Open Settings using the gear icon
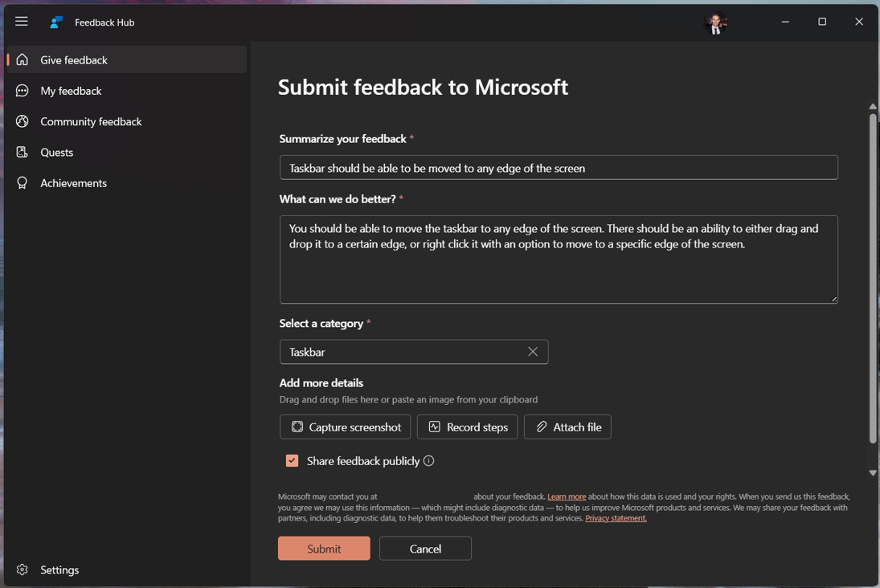This screenshot has height=588, width=880. click(23, 570)
